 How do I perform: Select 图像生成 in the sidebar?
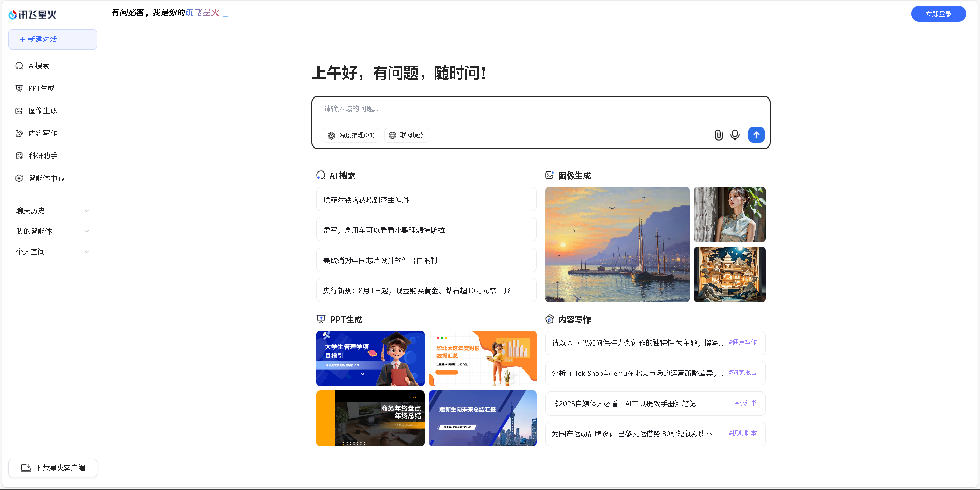coord(42,111)
